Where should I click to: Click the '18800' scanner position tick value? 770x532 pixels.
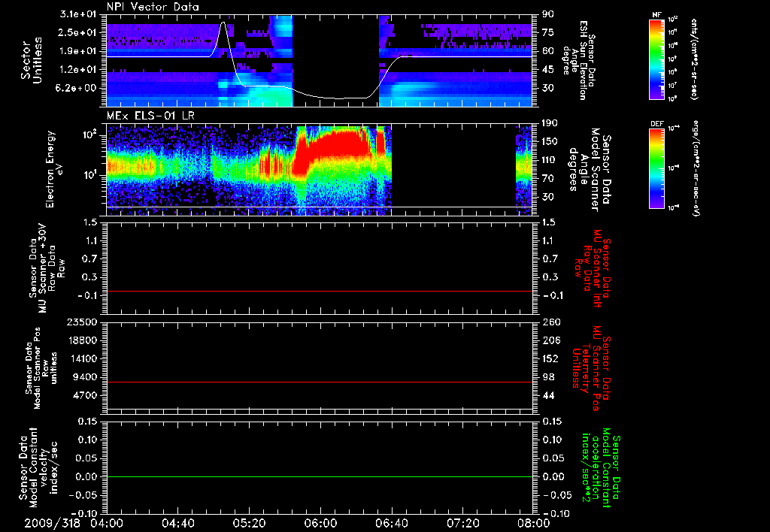(x=81, y=340)
